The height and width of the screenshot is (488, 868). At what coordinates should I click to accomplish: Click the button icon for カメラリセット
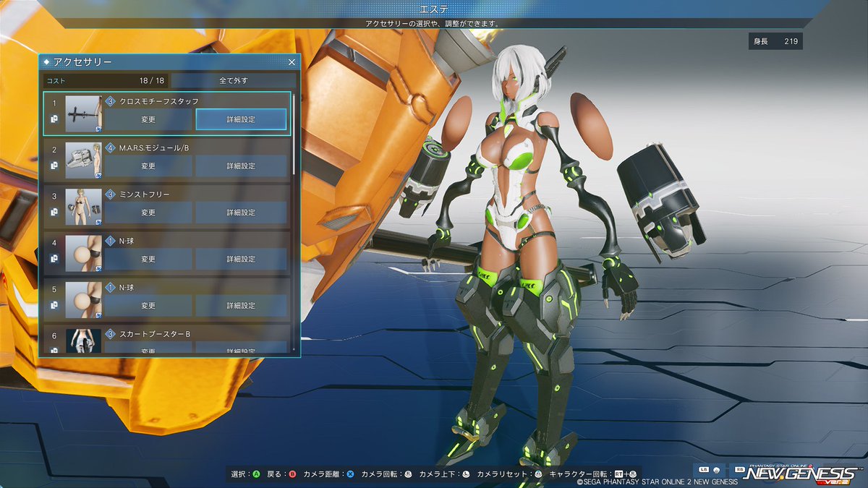tap(538, 474)
